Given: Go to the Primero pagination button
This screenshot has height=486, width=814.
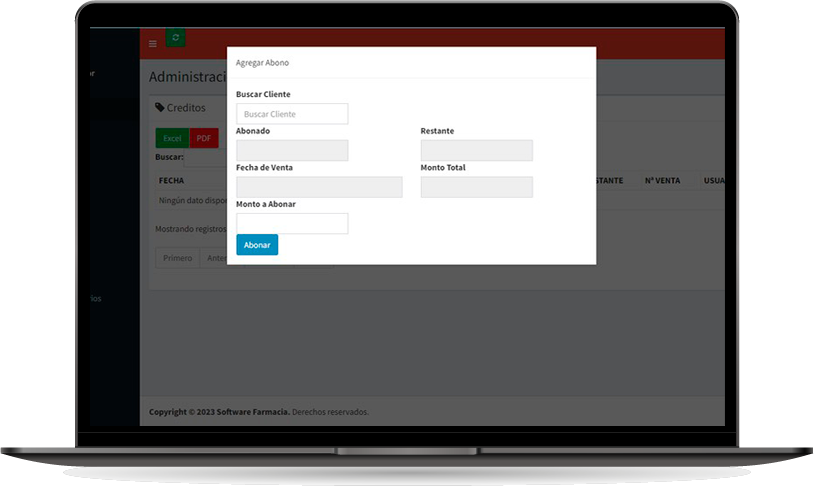Looking at the screenshot, I should [178, 258].
